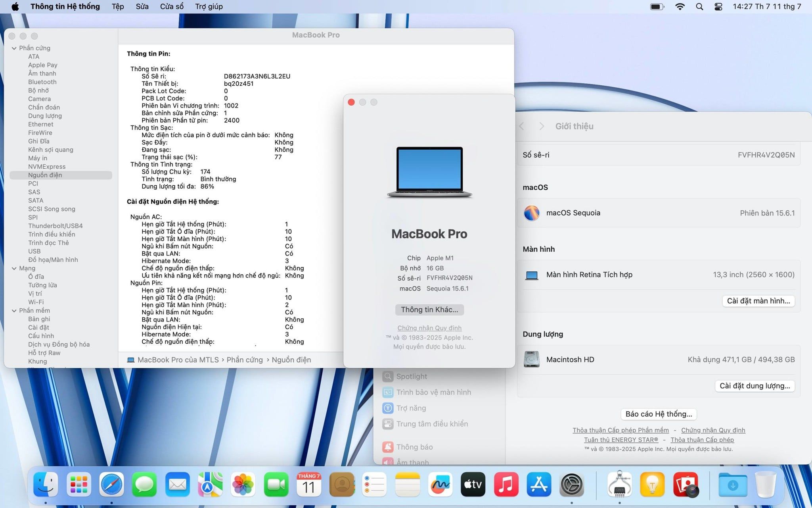
Task: Open Chứng nhận Quy định link in About window
Action: point(429,328)
